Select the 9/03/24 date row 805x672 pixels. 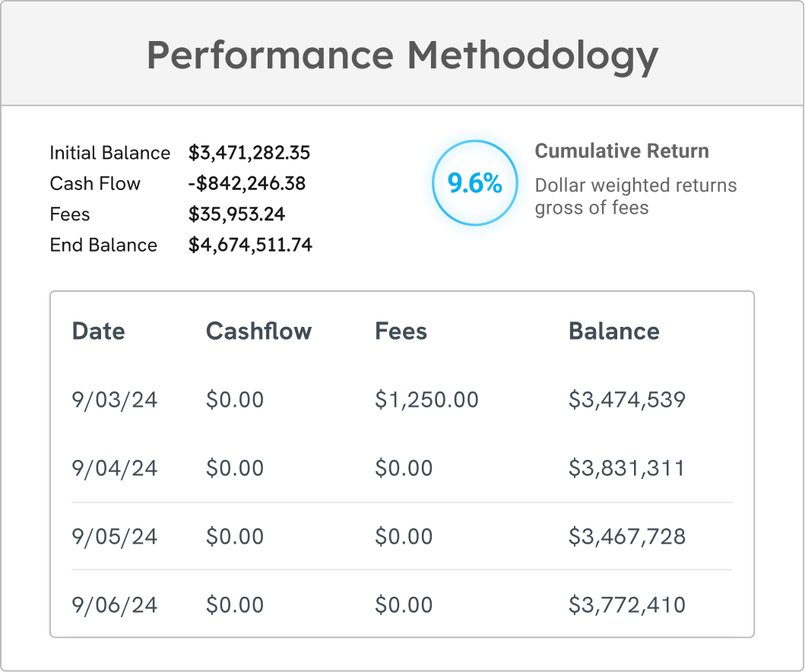coord(115,400)
